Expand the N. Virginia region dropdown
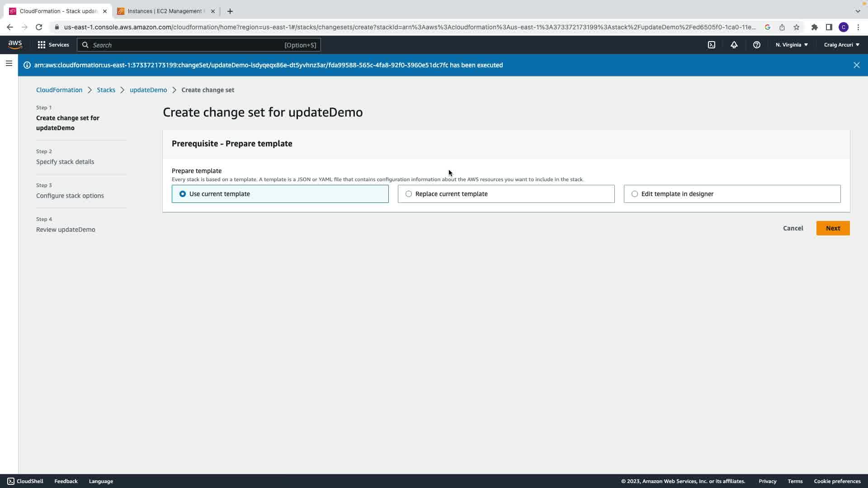Screen dimensions: 868x488 tap(792, 45)
